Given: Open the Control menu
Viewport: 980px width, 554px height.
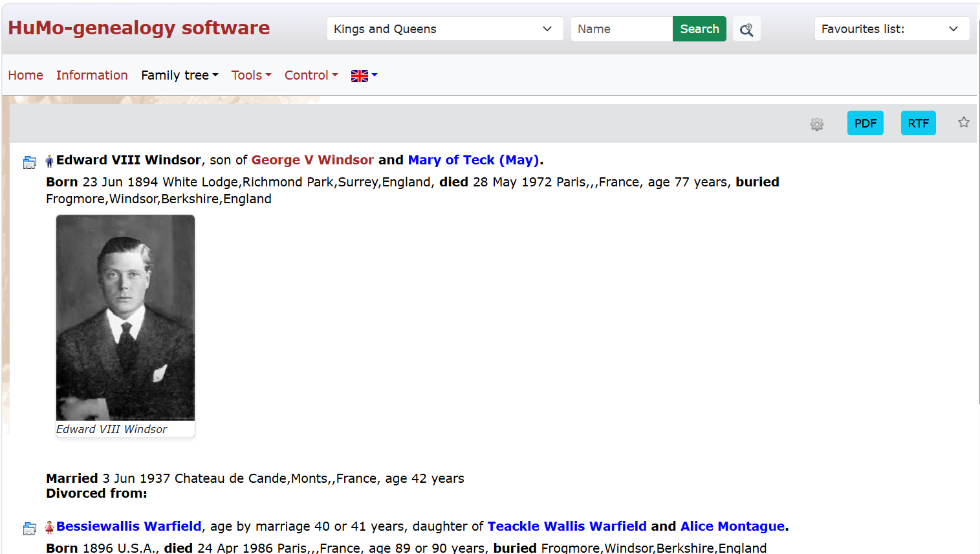Looking at the screenshot, I should pos(311,75).
